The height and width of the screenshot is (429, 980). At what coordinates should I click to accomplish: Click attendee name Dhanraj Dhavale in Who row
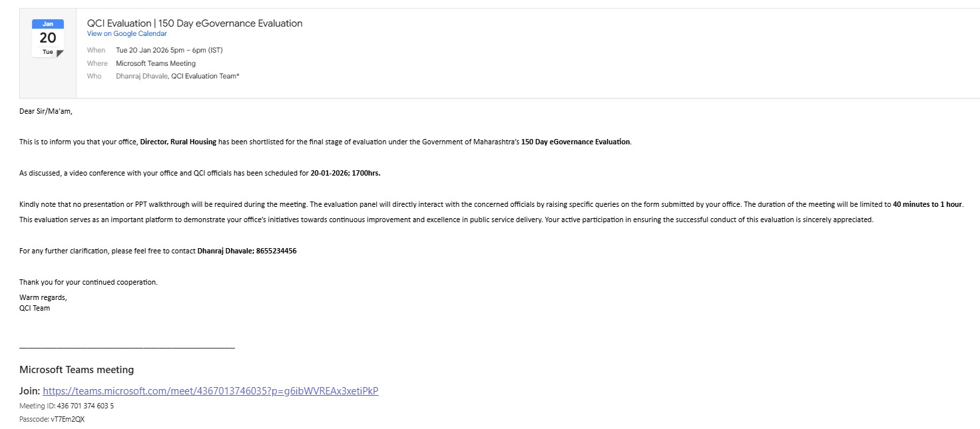(x=141, y=76)
